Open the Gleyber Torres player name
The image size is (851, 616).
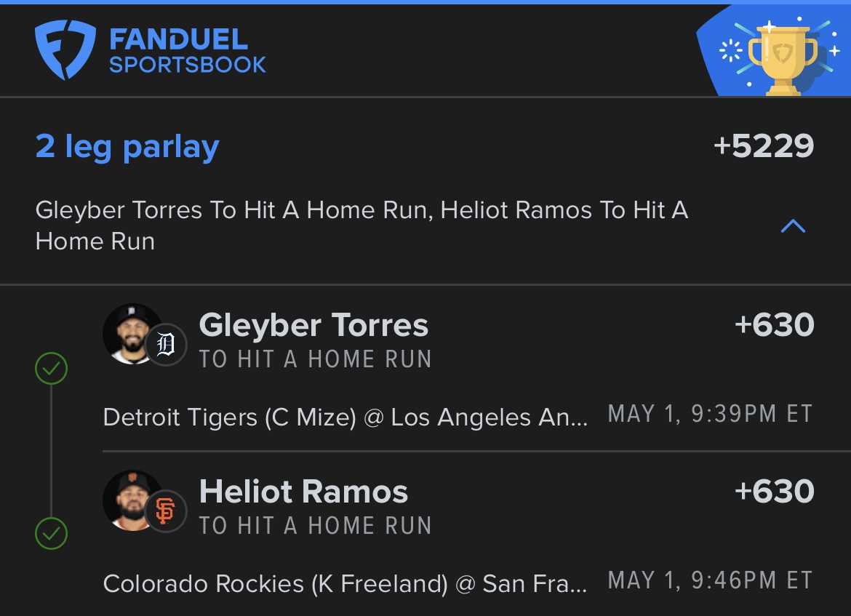(313, 325)
